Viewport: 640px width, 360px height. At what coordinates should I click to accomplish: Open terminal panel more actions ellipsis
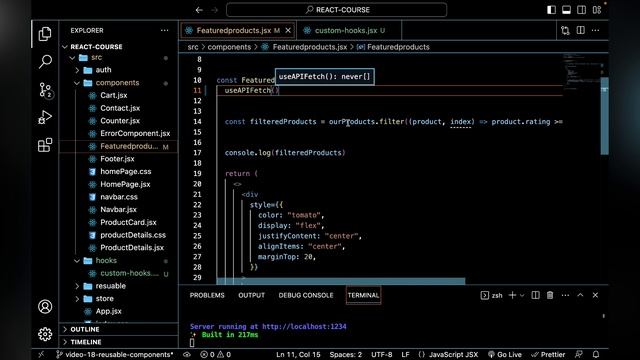[x=565, y=295]
